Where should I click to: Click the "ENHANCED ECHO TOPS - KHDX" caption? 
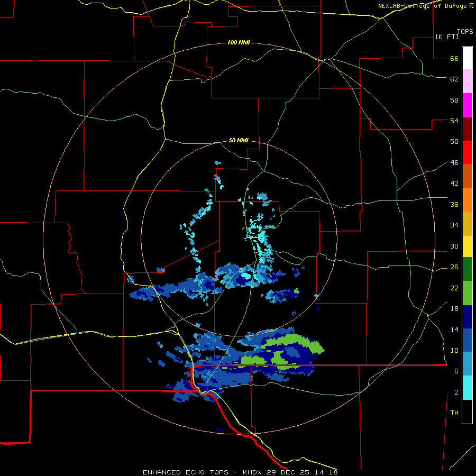pyautogui.click(x=190, y=472)
